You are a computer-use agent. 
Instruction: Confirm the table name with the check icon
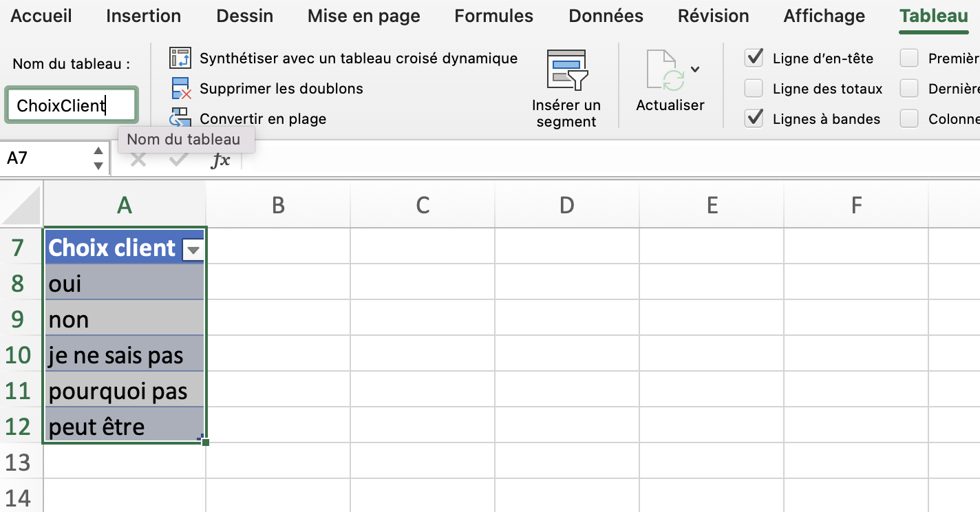pyautogui.click(x=178, y=159)
